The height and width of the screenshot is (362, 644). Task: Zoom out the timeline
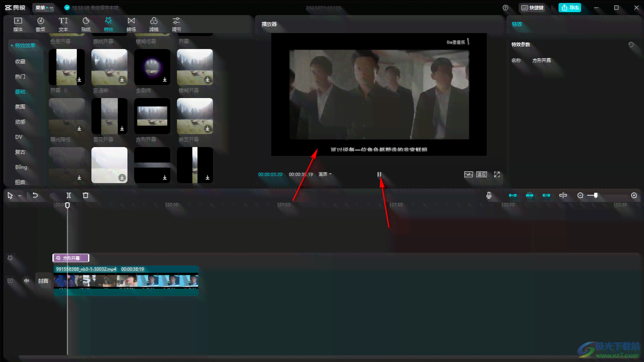[x=580, y=195]
